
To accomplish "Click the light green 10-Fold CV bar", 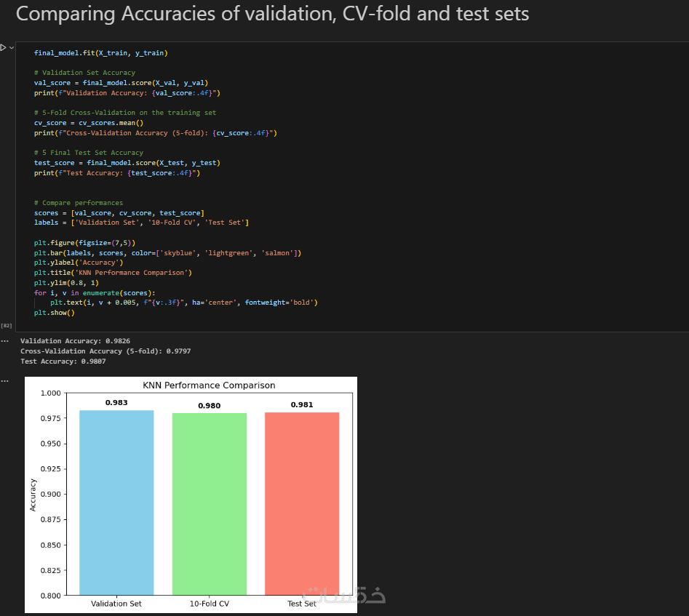I will (209, 503).
